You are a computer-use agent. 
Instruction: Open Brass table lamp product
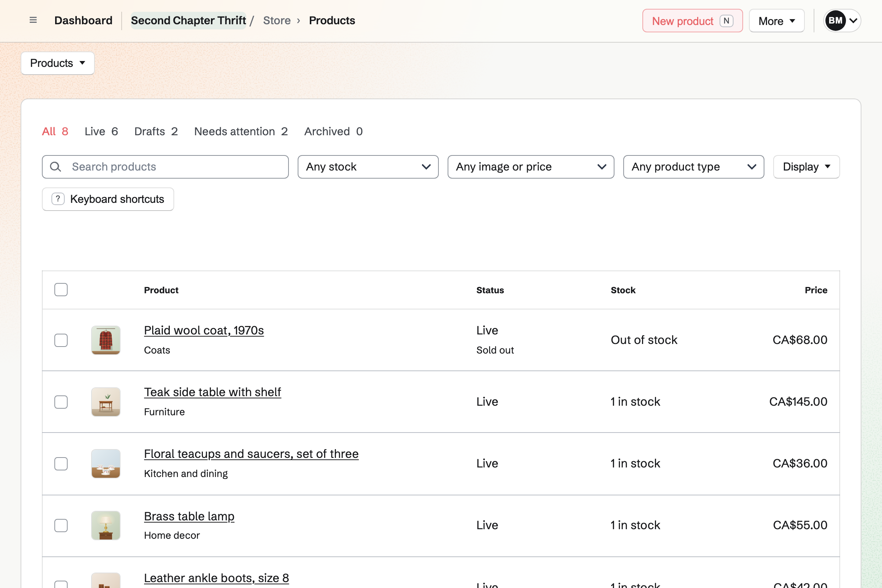189,516
